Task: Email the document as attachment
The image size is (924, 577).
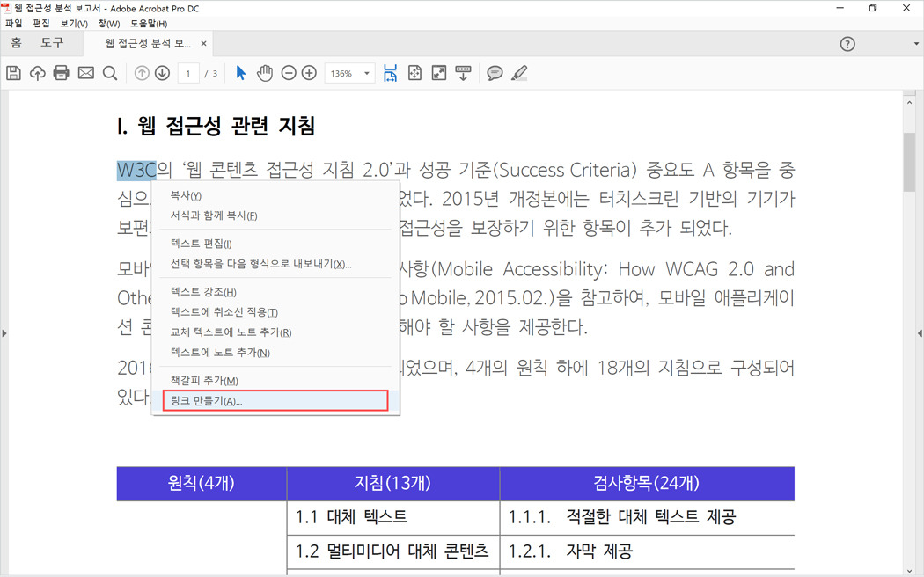Action: [x=84, y=73]
